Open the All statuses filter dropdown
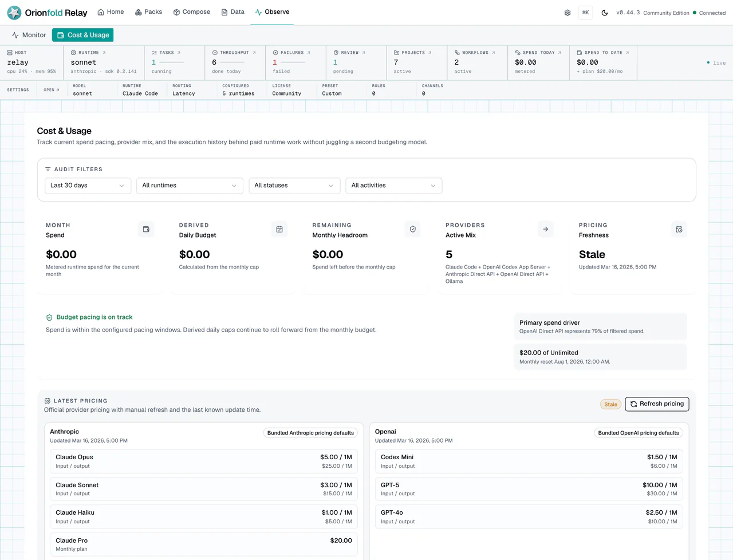 click(x=294, y=186)
